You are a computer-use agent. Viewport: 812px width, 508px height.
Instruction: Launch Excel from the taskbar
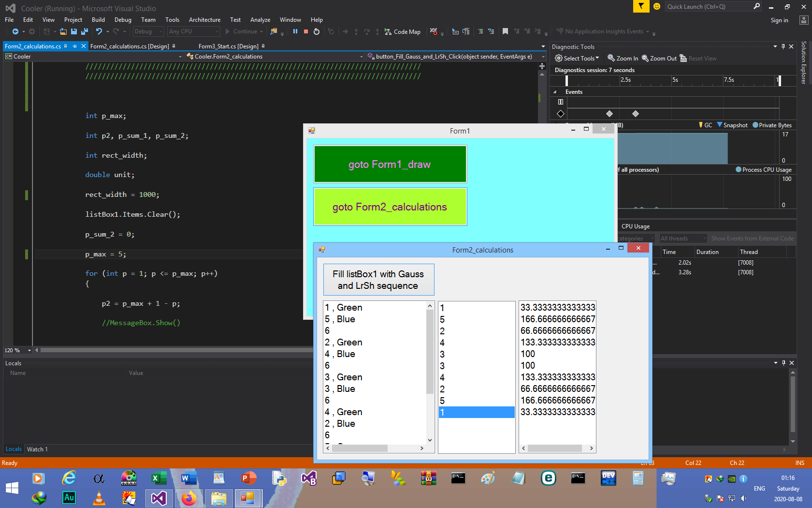(x=159, y=478)
